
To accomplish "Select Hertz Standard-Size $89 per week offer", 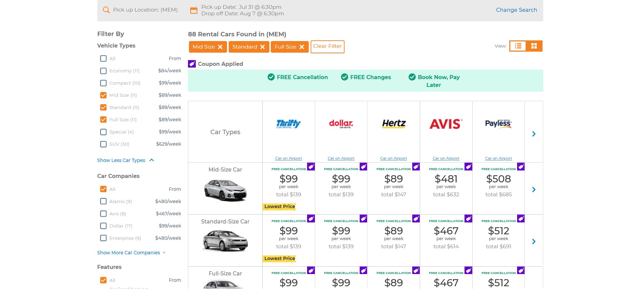I will (x=394, y=240).
